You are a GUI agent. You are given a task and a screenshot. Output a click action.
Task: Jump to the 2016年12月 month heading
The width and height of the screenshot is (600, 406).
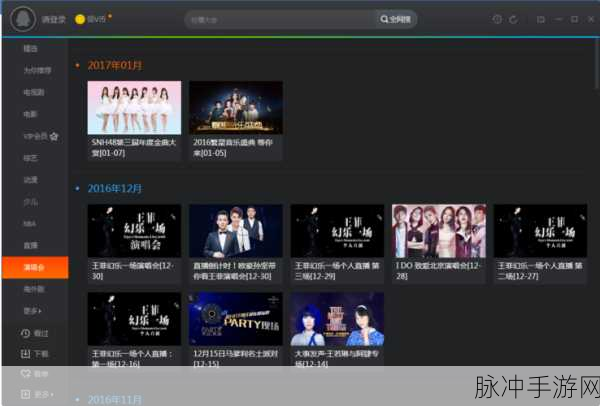115,188
